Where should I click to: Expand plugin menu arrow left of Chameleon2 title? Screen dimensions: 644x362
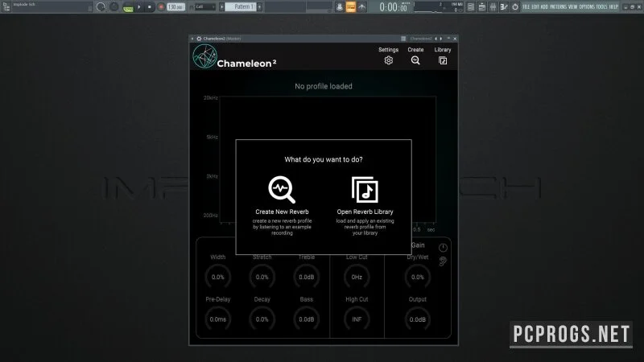click(192, 39)
